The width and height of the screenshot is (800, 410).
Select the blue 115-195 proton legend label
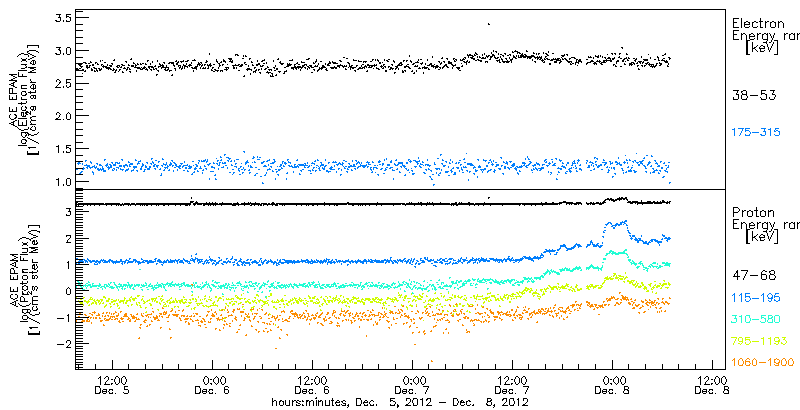(756, 298)
